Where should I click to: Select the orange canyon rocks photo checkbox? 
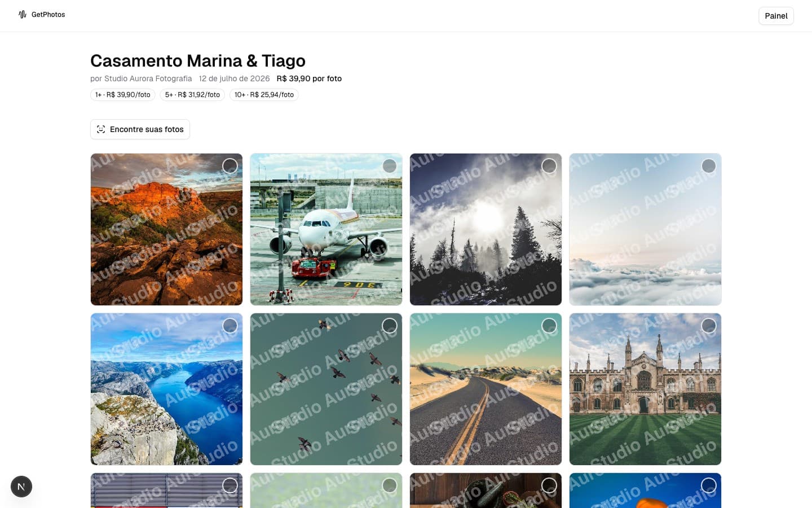tap(230, 166)
